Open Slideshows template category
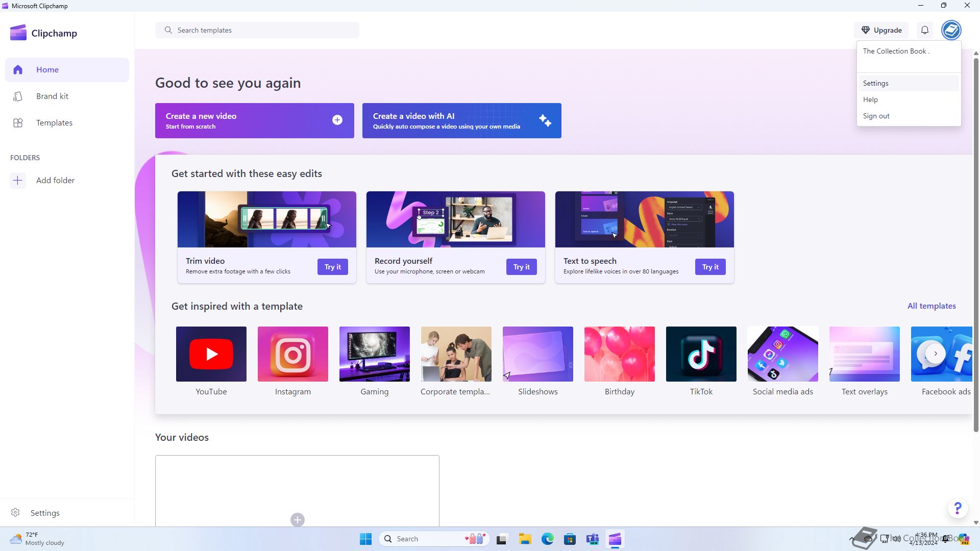Image resolution: width=980 pixels, height=551 pixels. (x=538, y=354)
